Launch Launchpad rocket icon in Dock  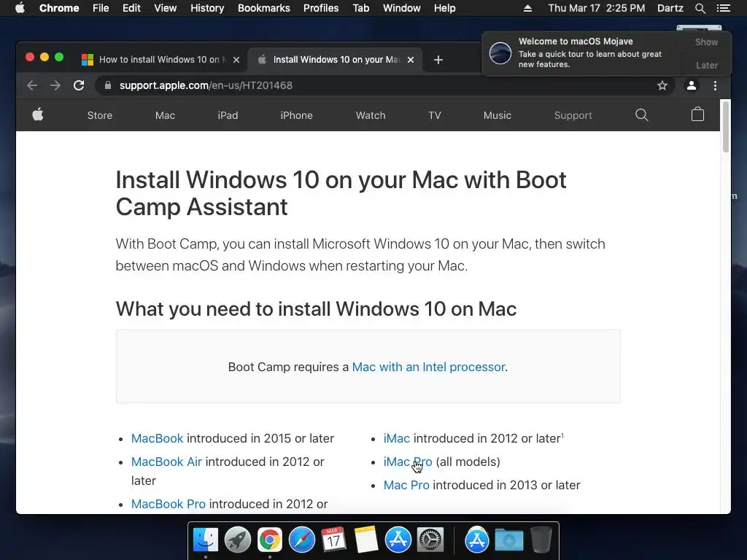point(238,540)
